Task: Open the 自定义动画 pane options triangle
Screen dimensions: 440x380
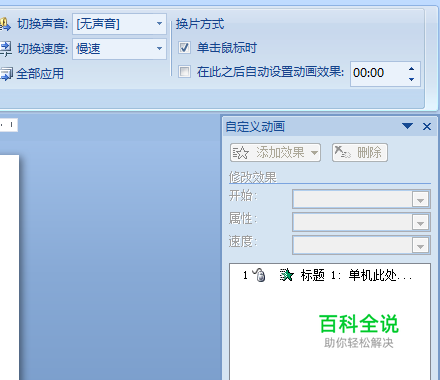Action: [x=407, y=126]
